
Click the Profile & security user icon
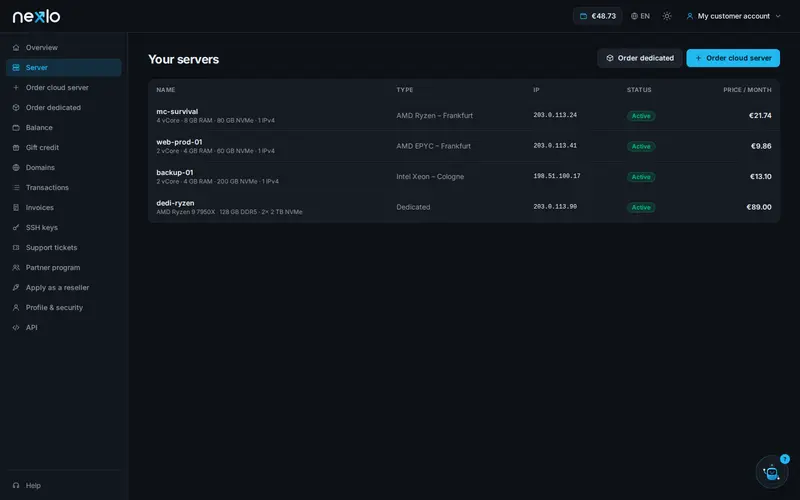(16, 308)
